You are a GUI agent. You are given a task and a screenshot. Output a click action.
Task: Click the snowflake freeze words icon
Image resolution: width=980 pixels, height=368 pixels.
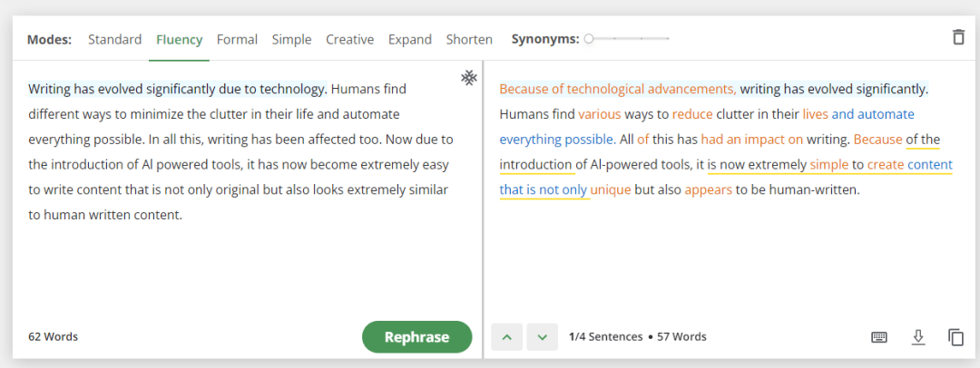468,78
